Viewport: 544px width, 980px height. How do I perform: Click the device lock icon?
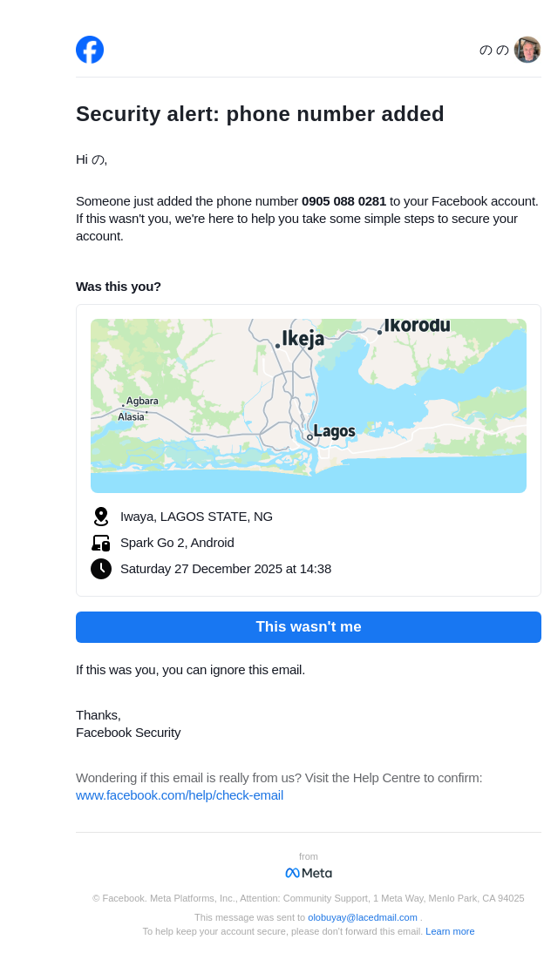pyautogui.click(x=101, y=543)
